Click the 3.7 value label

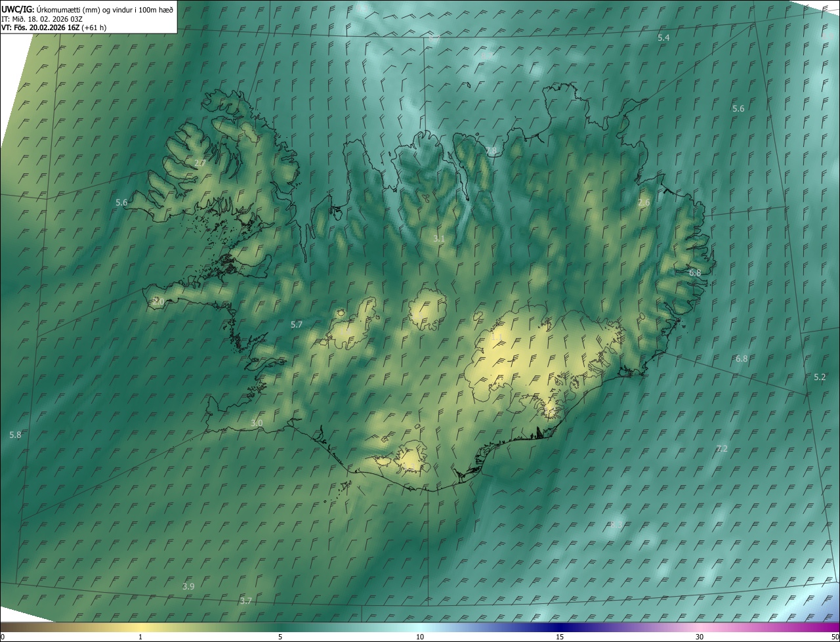pos(246,601)
